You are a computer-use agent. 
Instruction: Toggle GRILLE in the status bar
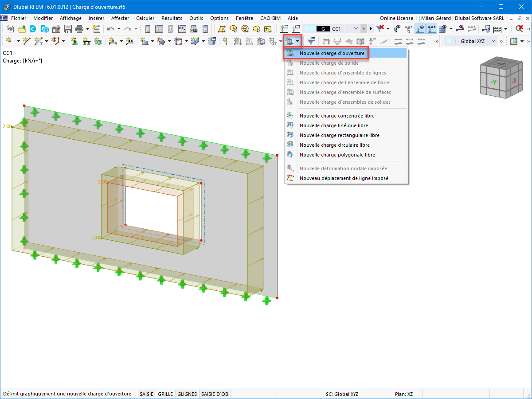(x=165, y=394)
